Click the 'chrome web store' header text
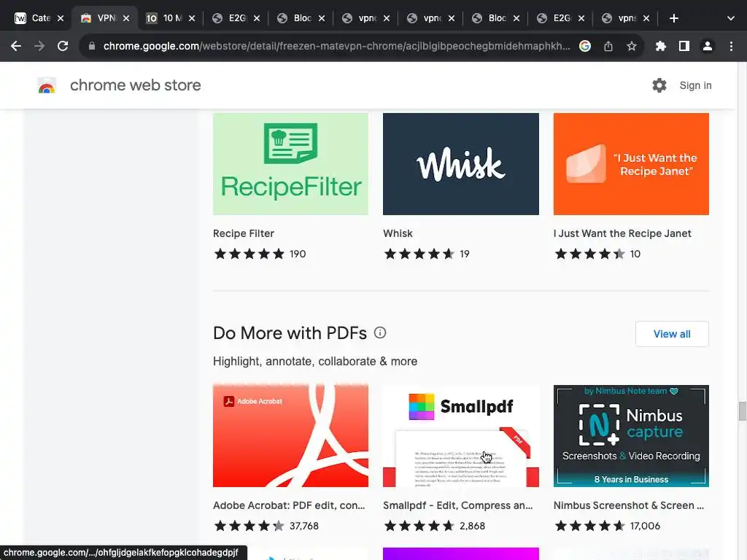Viewport: 747px width, 560px height. [x=135, y=85]
